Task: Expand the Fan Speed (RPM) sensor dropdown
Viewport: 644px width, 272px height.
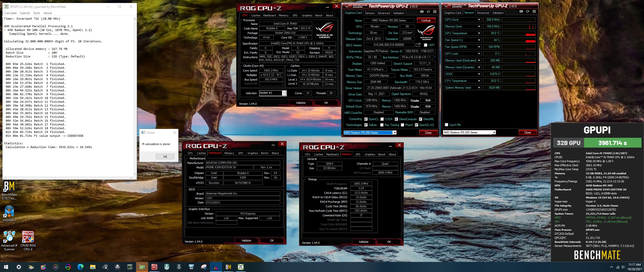Action: (x=479, y=47)
